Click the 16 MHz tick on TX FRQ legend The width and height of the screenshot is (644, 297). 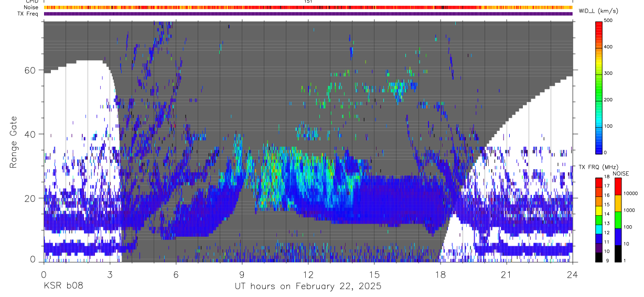[607, 195]
